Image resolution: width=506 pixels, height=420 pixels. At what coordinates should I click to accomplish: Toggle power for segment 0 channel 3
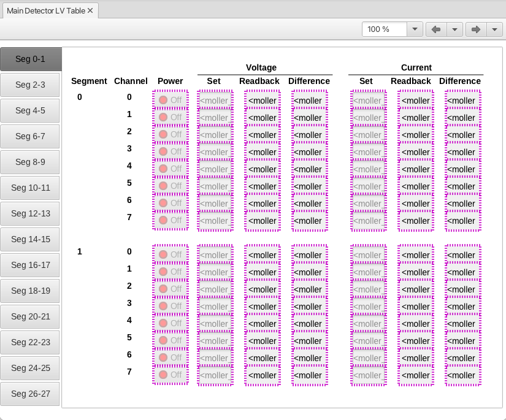171,151
